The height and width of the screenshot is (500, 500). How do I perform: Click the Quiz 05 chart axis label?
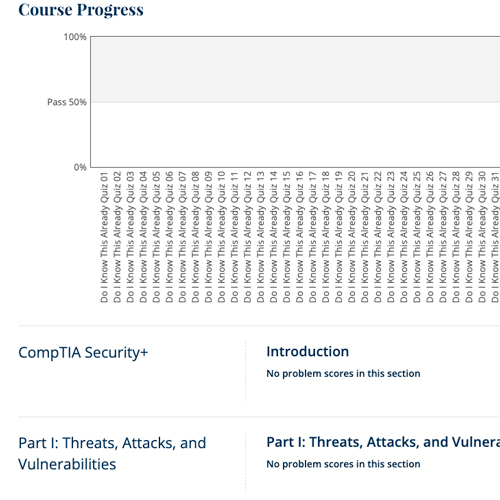point(156,237)
